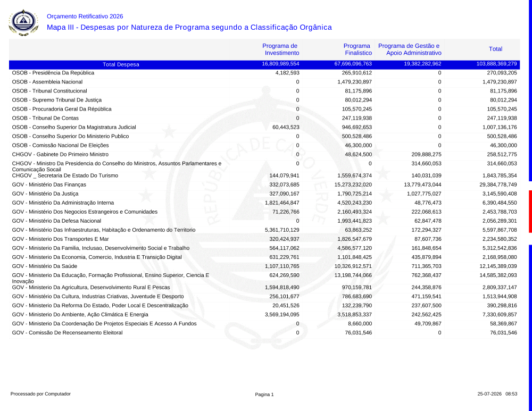Select row 'GOV - Ministério Da Saúde'
This screenshot has height=411, width=532.
(264, 266)
